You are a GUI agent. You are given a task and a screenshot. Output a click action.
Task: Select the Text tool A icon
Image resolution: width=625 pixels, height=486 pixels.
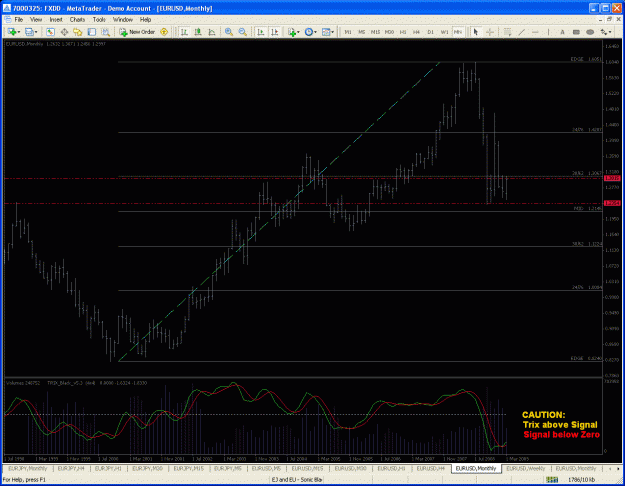562,32
